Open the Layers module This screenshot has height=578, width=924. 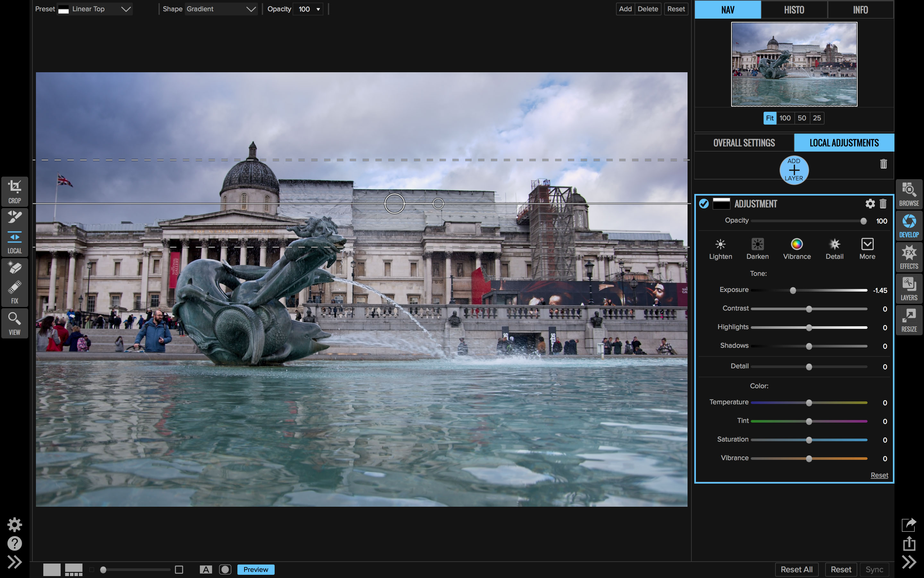click(909, 289)
